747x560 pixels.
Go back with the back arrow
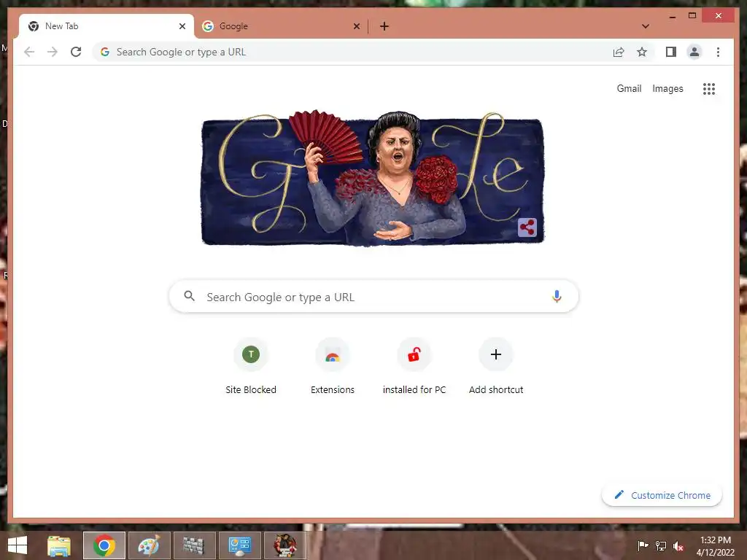(x=29, y=52)
